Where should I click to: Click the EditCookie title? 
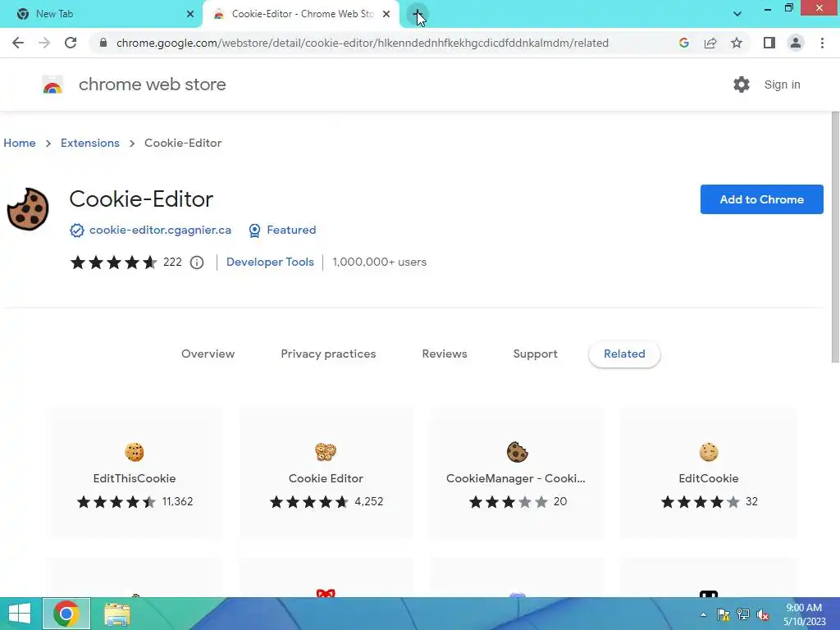708,478
